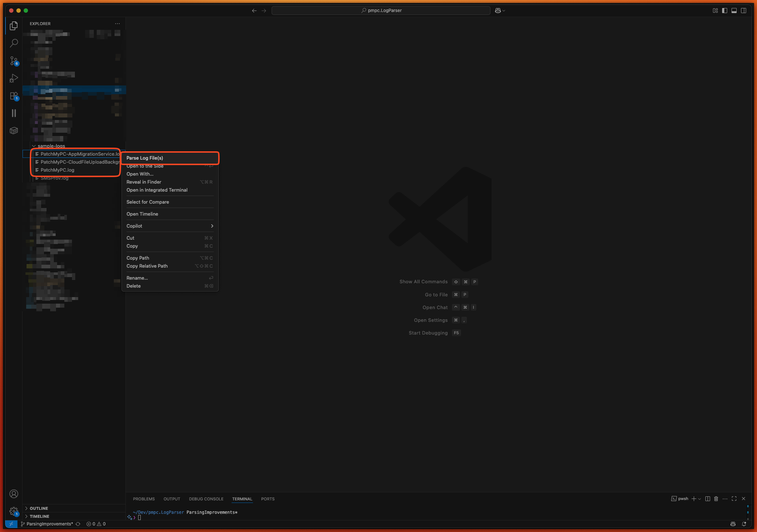Open Run and Debug view
This screenshot has width=757, height=532.
tap(14, 78)
